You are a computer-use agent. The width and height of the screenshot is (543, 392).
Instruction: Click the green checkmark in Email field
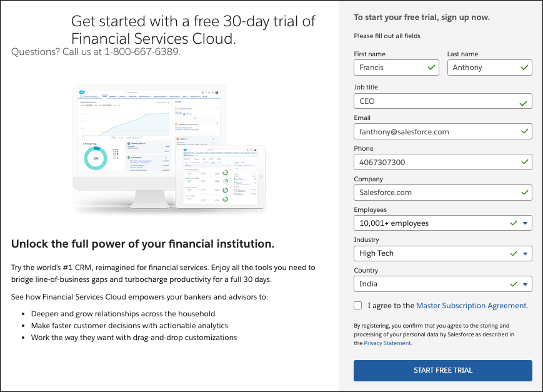[x=525, y=131]
